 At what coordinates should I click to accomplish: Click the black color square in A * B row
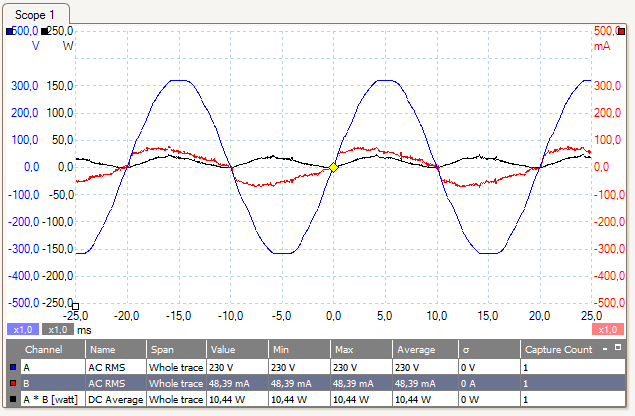click(12, 399)
